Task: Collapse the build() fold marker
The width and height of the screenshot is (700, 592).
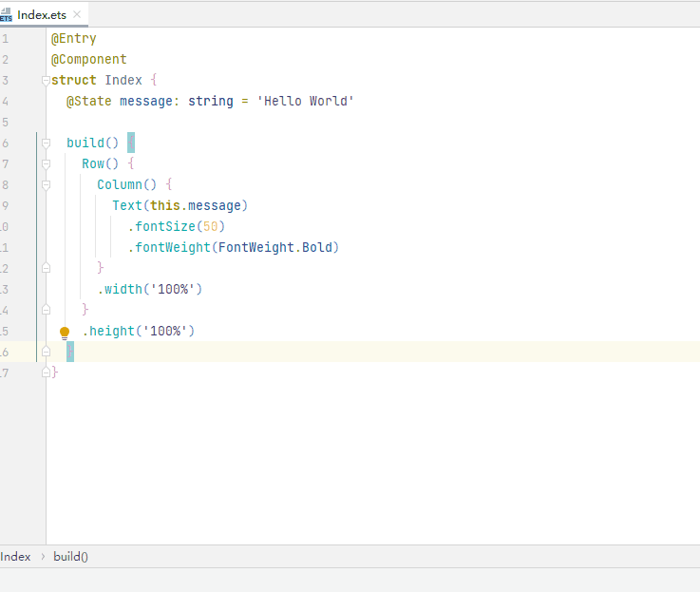Action: [x=46, y=143]
